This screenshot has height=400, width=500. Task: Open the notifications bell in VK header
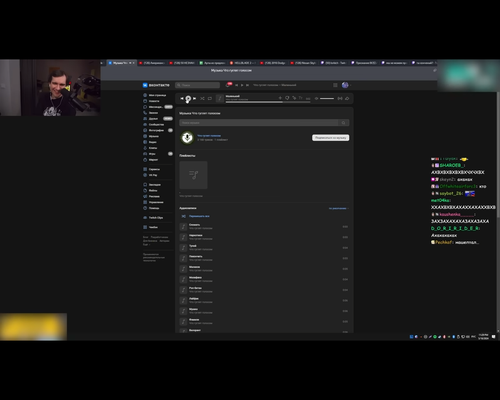(x=228, y=85)
